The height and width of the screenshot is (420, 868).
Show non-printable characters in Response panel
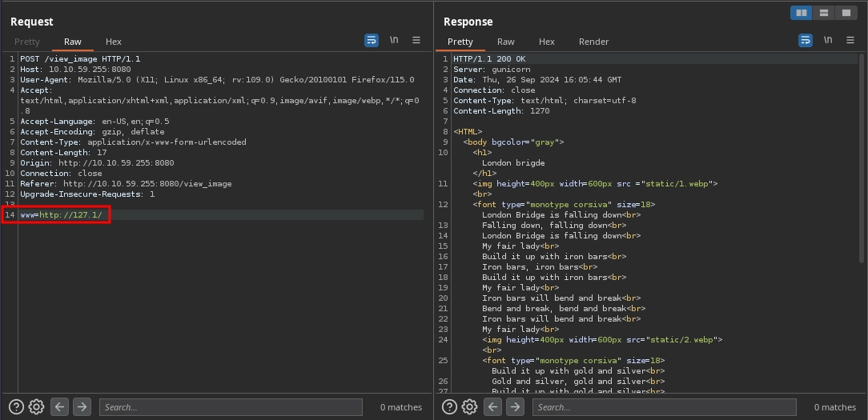point(827,40)
